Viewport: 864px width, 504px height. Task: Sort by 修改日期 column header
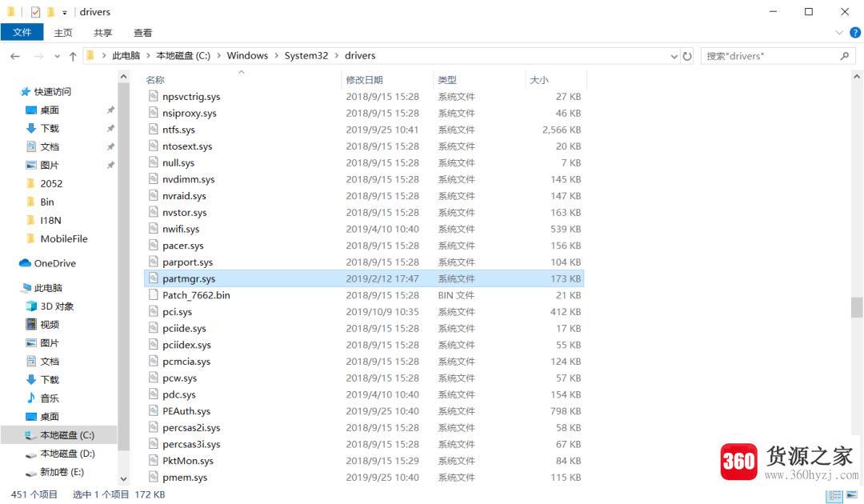click(x=364, y=80)
